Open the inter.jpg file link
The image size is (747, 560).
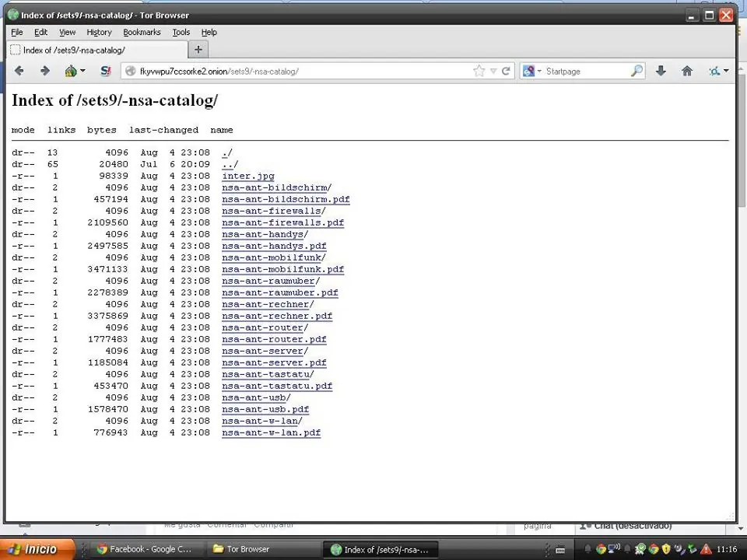[x=248, y=177]
